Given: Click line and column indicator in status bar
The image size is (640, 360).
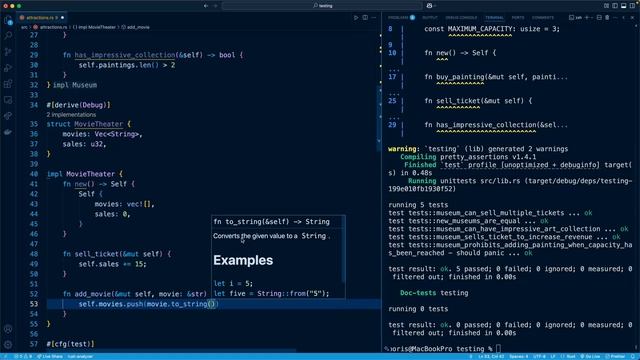Looking at the screenshot, I should 492,356.
